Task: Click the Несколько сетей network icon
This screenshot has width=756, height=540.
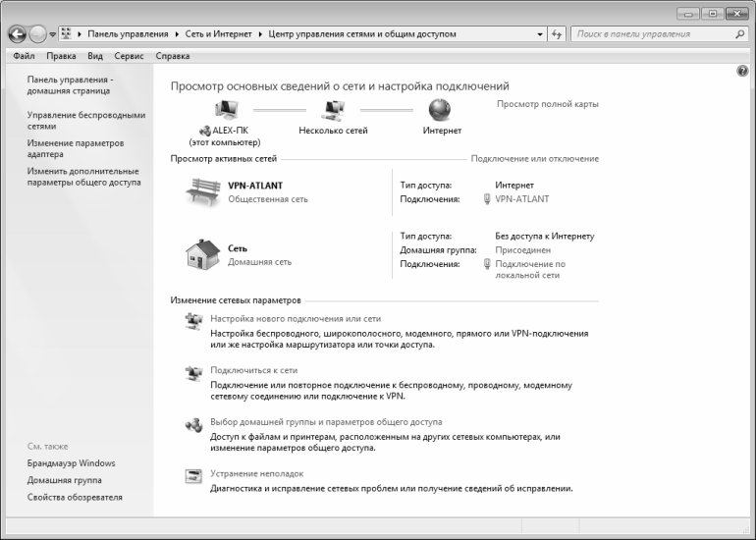Action: pyautogui.click(x=333, y=109)
